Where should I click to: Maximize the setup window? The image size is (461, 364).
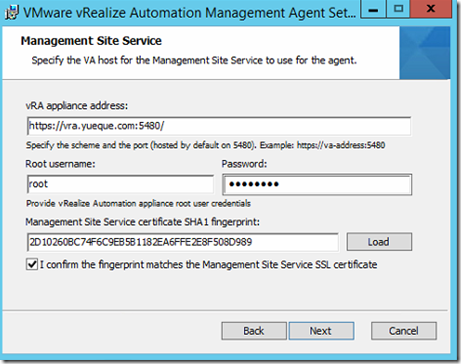(x=398, y=10)
